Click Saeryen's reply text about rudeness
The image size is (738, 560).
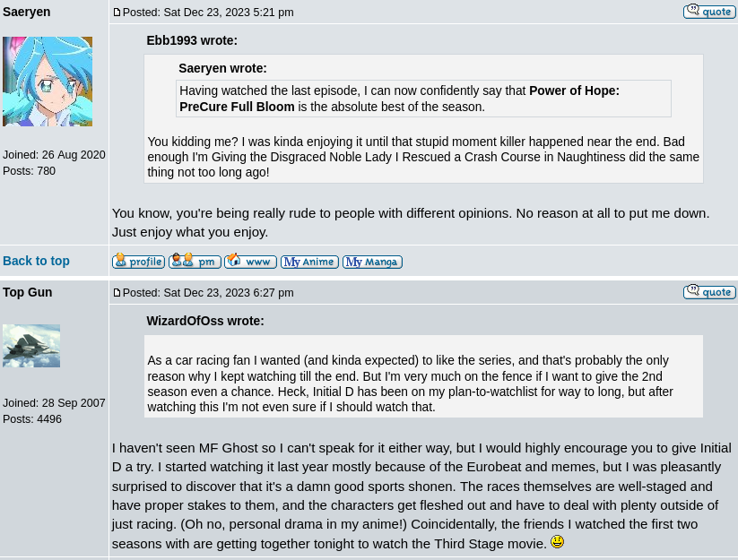(411, 222)
